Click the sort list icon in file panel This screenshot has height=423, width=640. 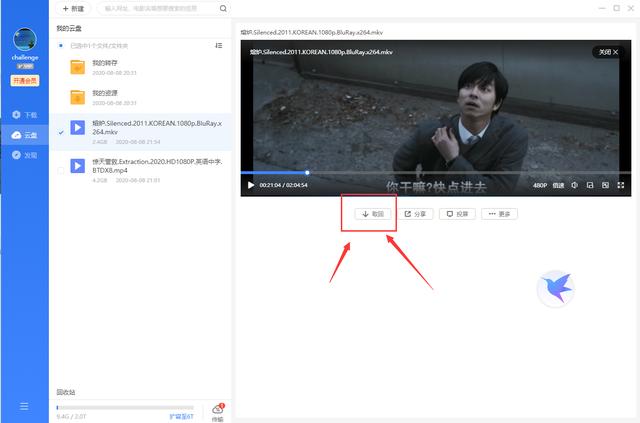click(x=219, y=45)
